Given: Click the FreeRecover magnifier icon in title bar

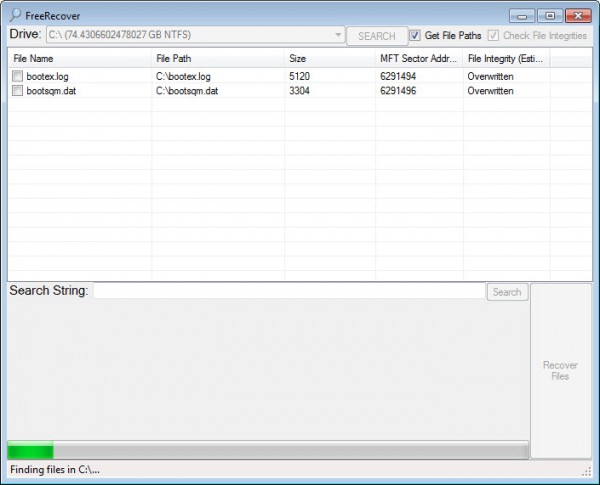Looking at the screenshot, I should pyautogui.click(x=14, y=15).
